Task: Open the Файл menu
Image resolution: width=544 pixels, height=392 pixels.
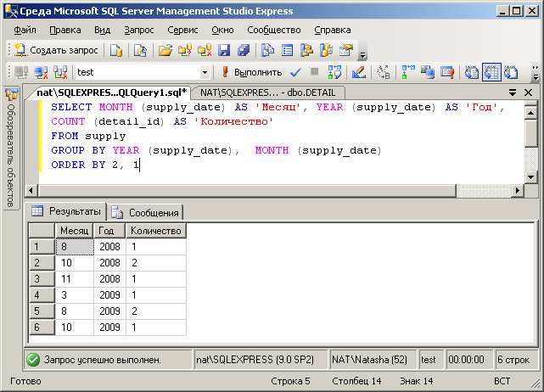Action: 25,31
